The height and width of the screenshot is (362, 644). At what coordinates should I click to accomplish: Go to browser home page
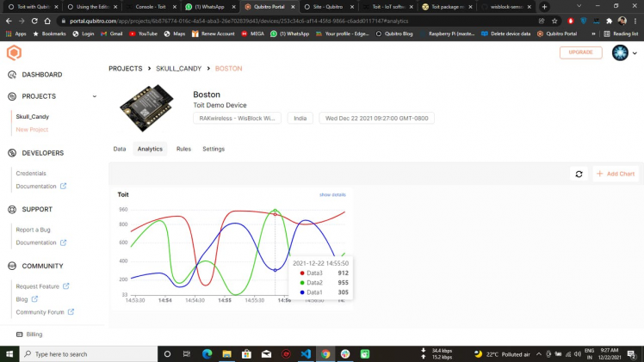[47, 21]
